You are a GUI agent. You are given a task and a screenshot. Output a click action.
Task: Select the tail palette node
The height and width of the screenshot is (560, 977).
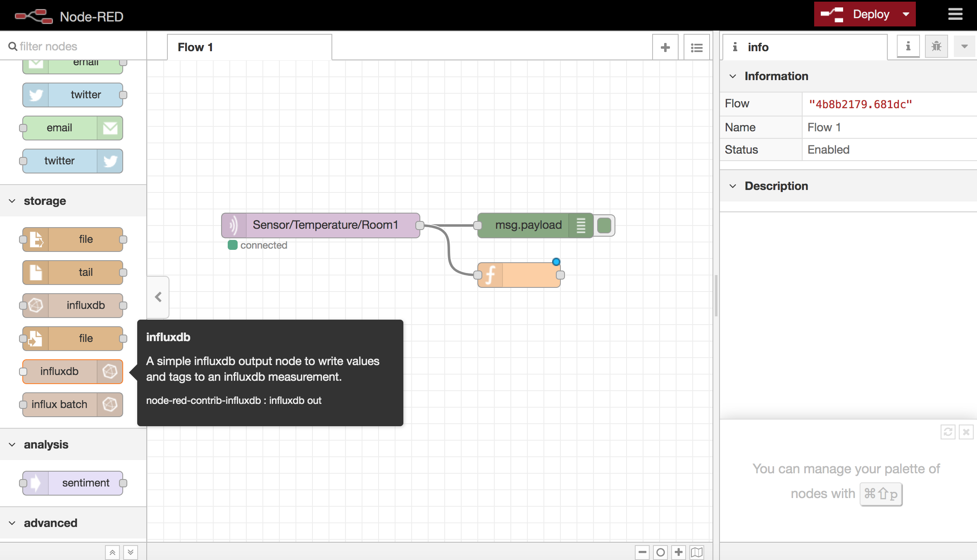(x=73, y=272)
